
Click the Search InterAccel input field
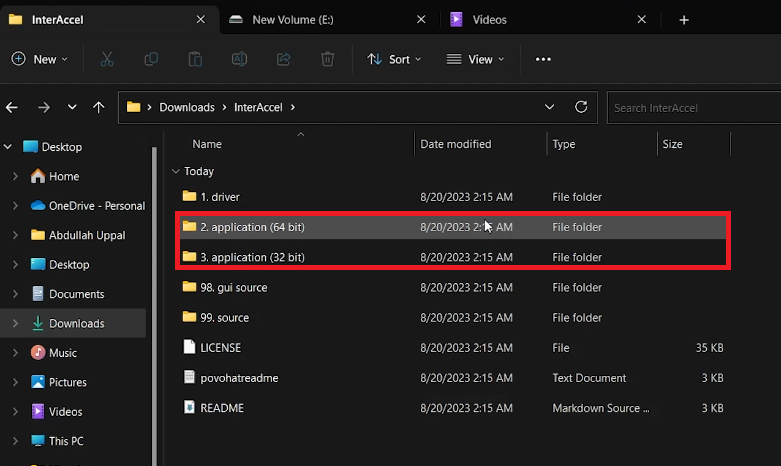click(x=688, y=107)
